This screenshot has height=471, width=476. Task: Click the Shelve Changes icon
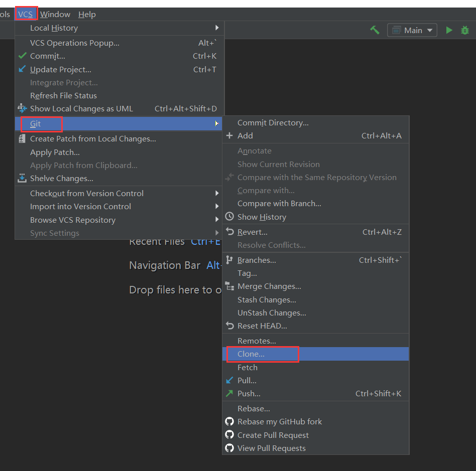22,178
